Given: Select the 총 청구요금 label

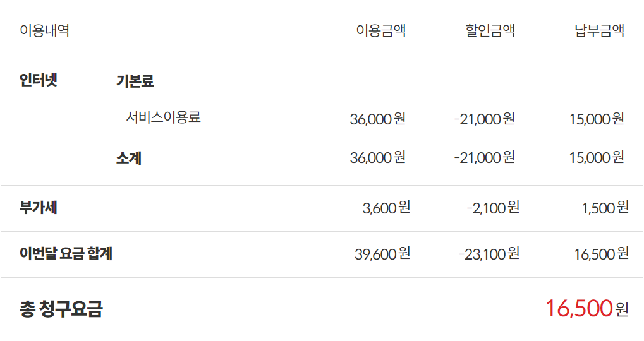Looking at the screenshot, I should [61, 309].
